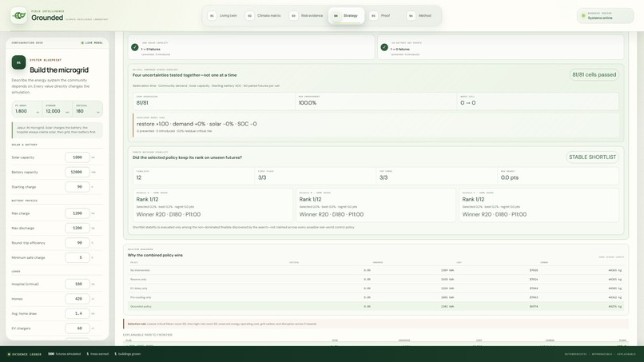Switch to the Climate matrix tab
The height and width of the screenshot is (362, 644).
tap(264, 16)
